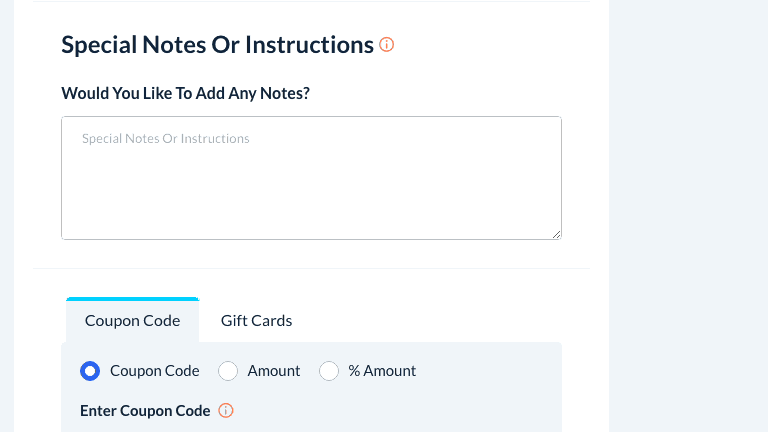Click the info icon beside Special Notes heading
Viewport: 768px width, 432px height.
(387, 45)
